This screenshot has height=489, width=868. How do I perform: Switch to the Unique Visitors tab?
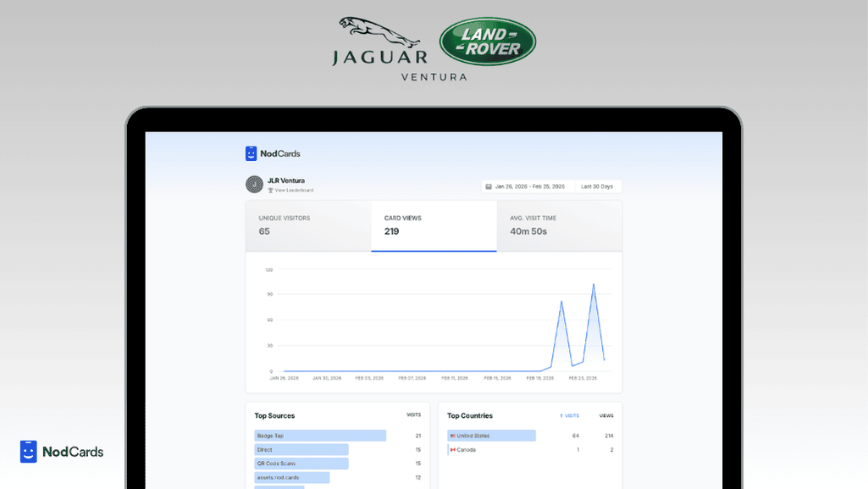pyautogui.click(x=308, y=225)
